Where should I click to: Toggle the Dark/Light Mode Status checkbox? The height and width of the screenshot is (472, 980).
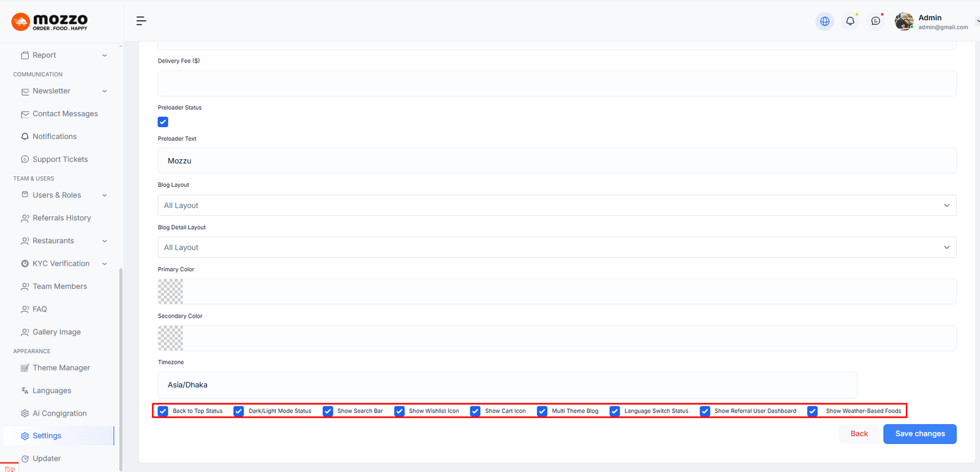[x=239, y=411]
